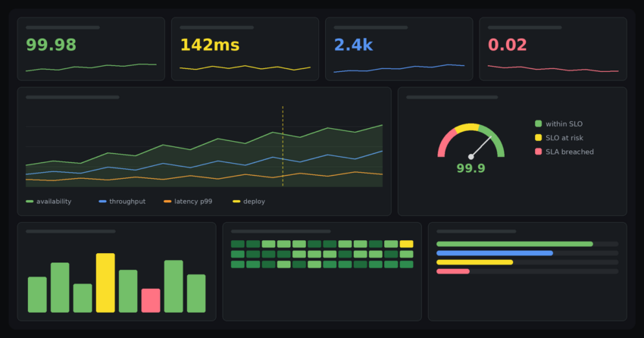This screenshot has width=644, height=338.
Task: Click the 0.02 error rate value
Action: [507, 45]
